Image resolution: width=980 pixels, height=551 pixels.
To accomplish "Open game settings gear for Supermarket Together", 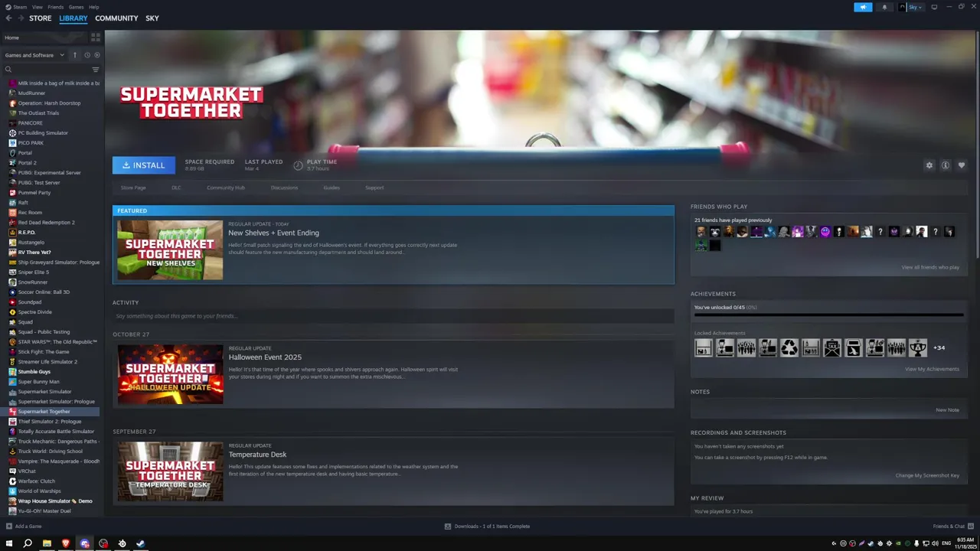I will [x=929, y=165].
